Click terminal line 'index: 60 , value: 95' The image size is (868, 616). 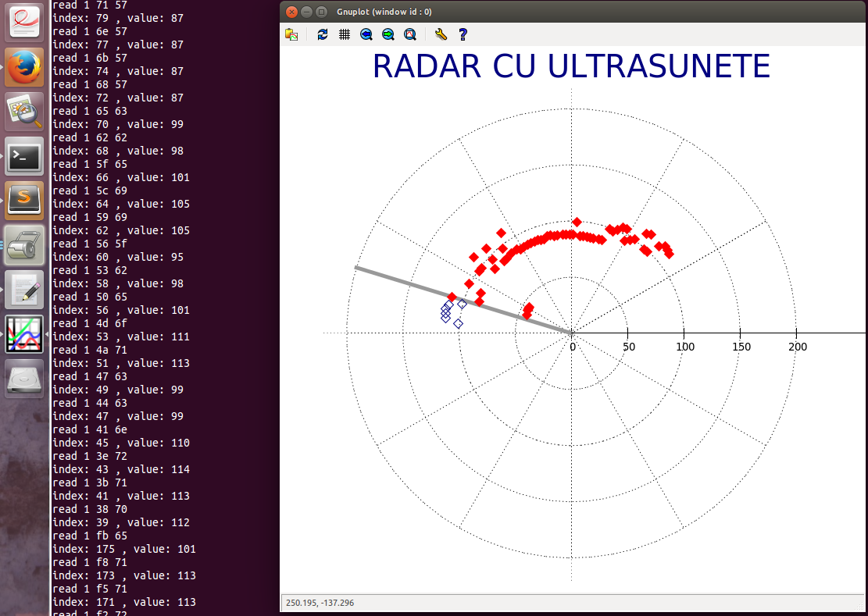[x=118, y=257]
